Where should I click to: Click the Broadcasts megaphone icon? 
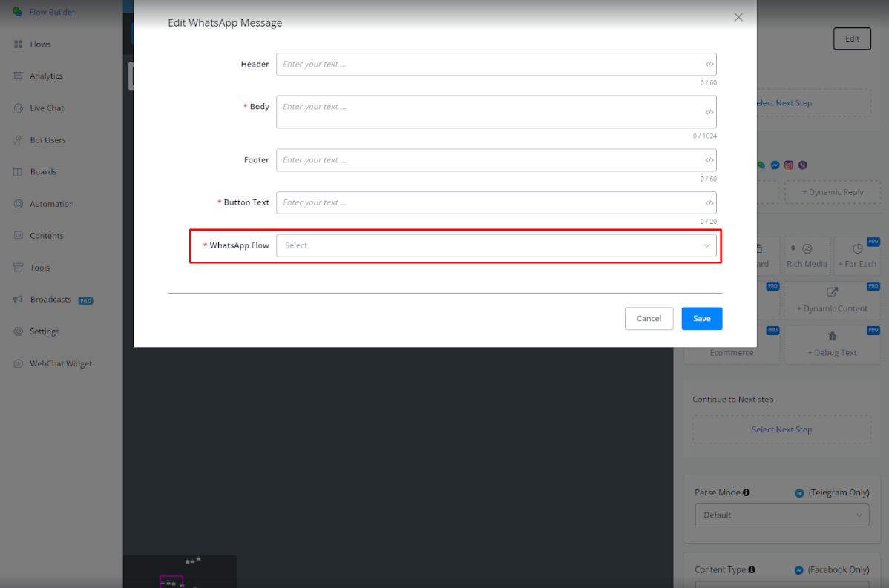[x=19, y=300]
